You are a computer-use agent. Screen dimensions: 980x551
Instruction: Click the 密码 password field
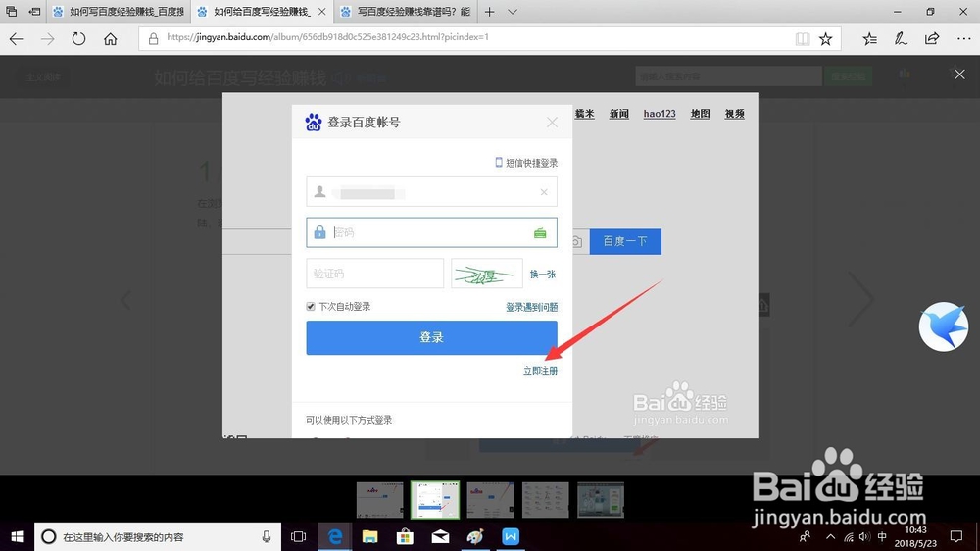(431, 232)
